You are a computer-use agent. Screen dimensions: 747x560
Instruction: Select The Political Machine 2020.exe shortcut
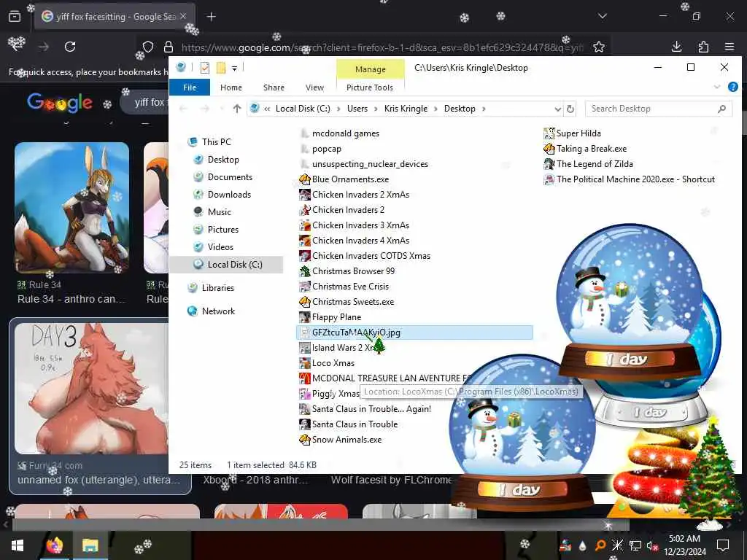[x=630, y=179]
